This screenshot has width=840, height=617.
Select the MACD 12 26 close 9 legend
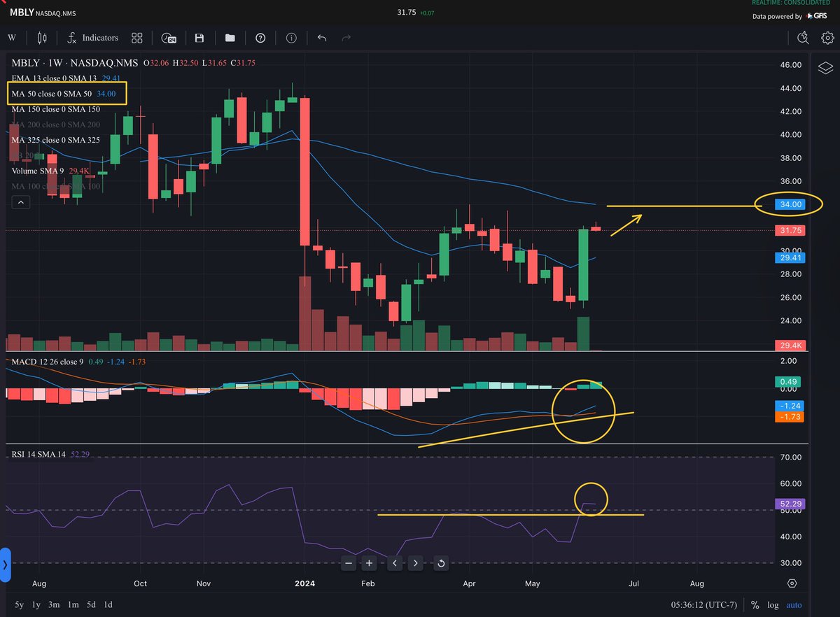[80, 361]
